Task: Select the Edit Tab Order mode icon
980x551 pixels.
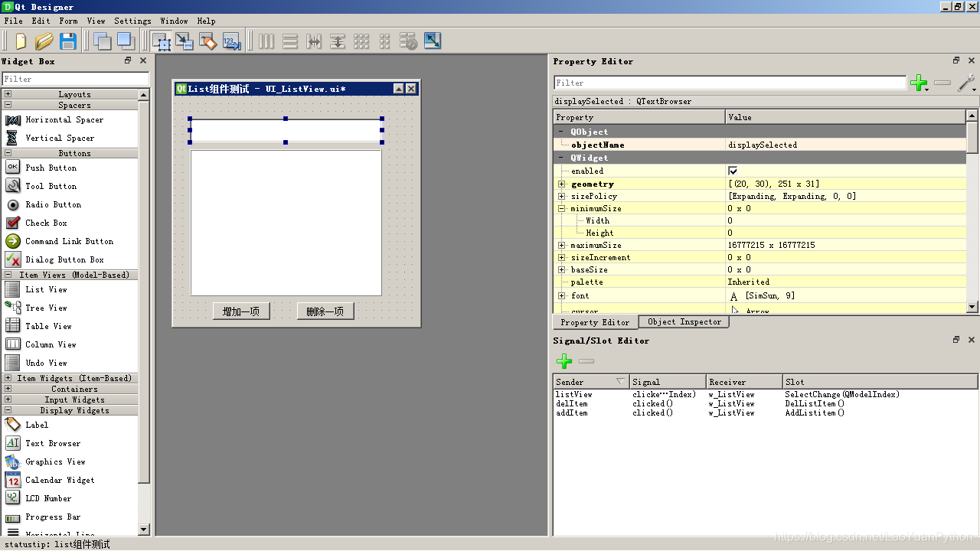Action: [x=232, y=41]
